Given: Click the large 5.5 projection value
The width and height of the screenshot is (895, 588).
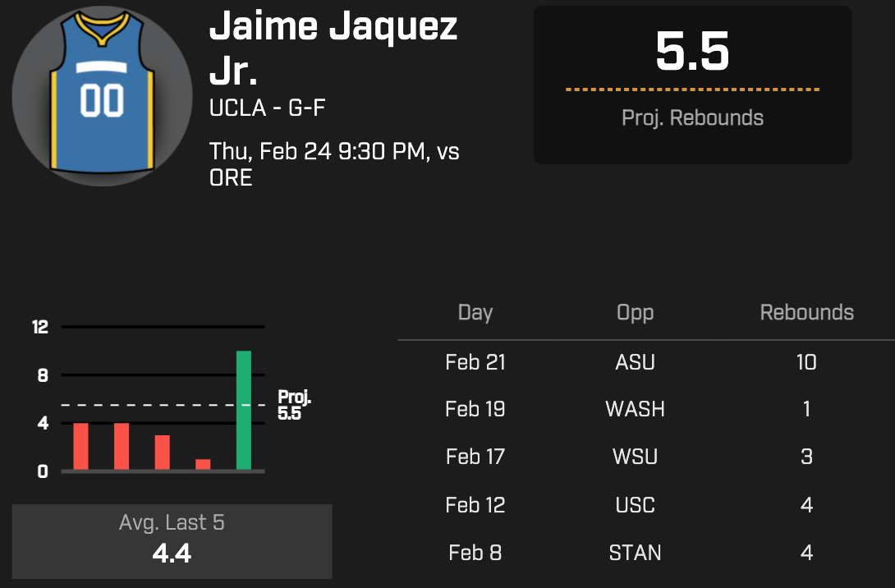Looking at the screenshot, I should coord(692,51).
